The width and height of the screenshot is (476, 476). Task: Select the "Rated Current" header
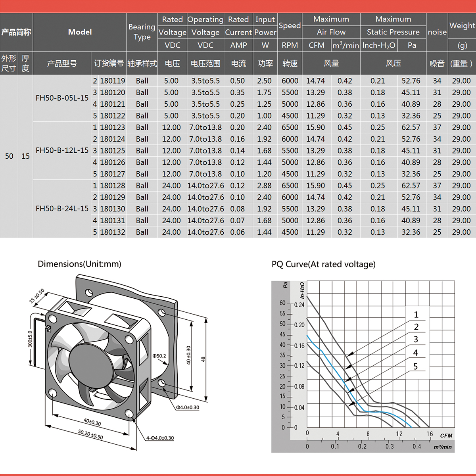[238, 26]
